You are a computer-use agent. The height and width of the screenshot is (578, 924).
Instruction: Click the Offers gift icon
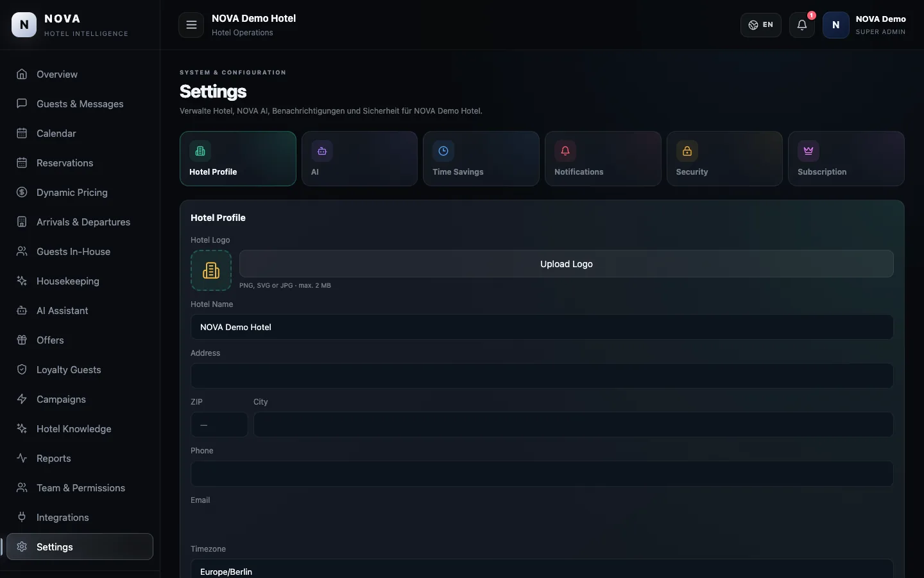(22, 340)
